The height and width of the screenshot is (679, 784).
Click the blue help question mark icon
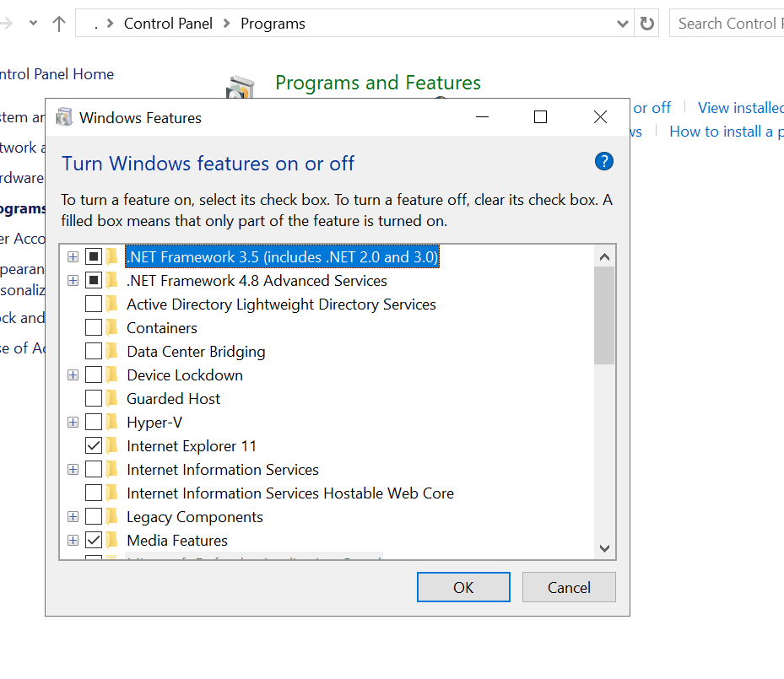pos(604,161)
